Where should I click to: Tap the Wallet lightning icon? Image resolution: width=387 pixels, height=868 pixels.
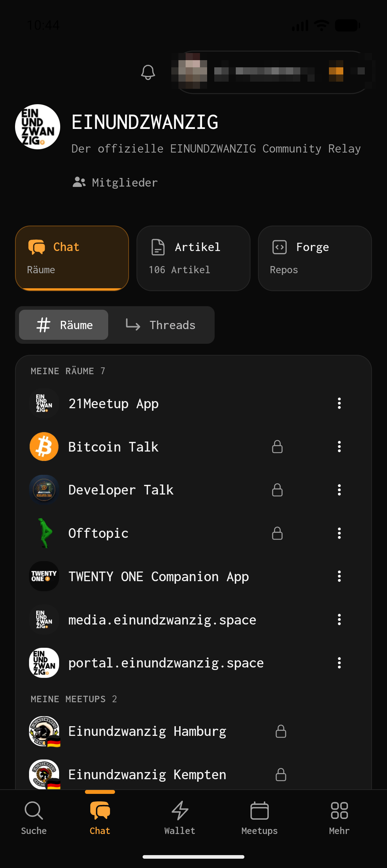tap(180, 810)
